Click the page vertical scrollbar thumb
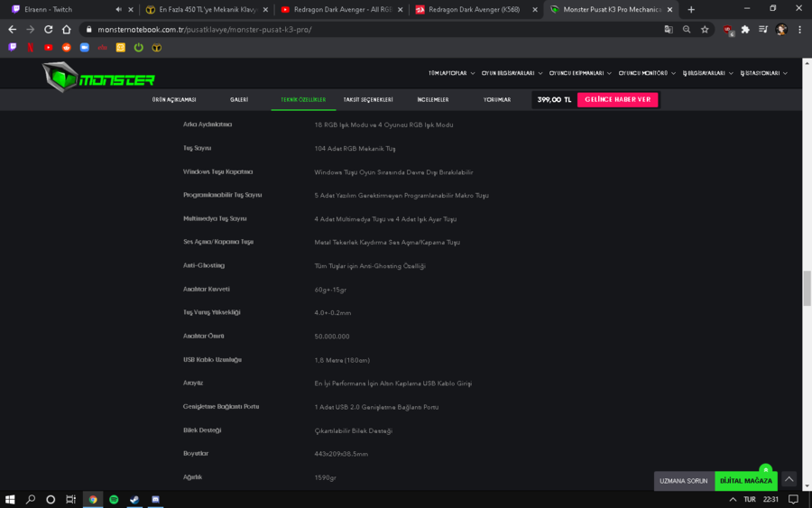This screenshot has width=812, height=508. 807,288
